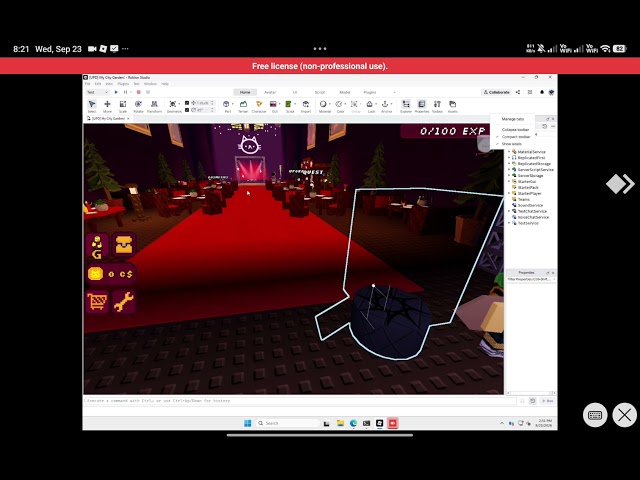The image size is (640, 480).
Task: Open the Windows Start menu
Action: point(247,423)
